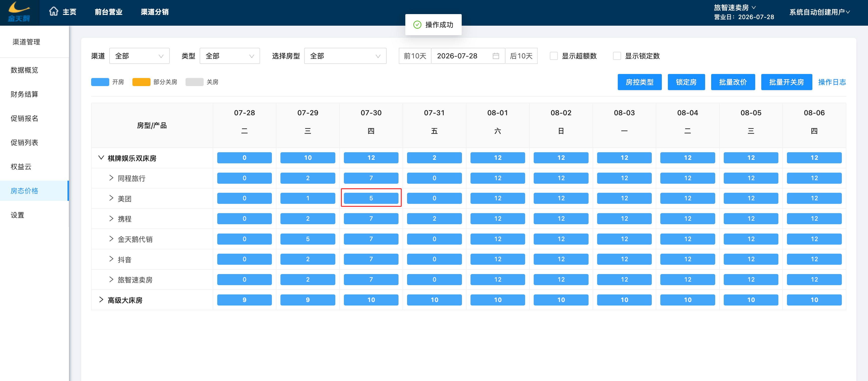Click the 操作成功 notification toast
This screenshot has height=381, width=868.
click(x=433, y=25)
